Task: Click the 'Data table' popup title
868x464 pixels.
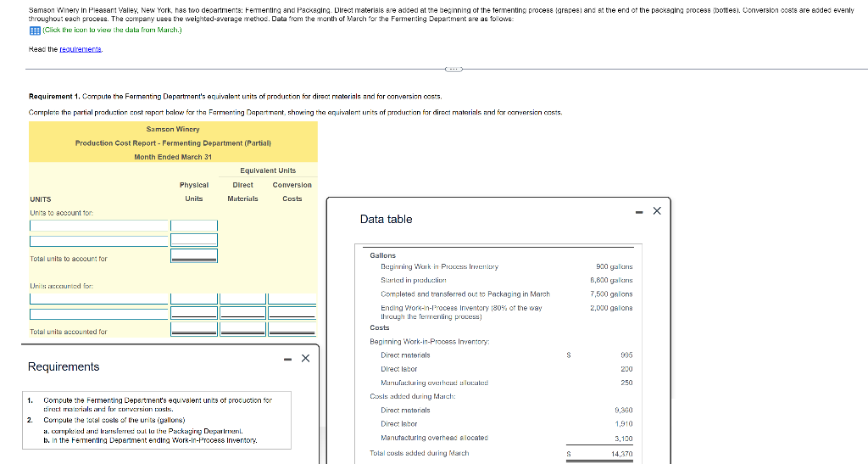Action: click(x=386, y=219)
